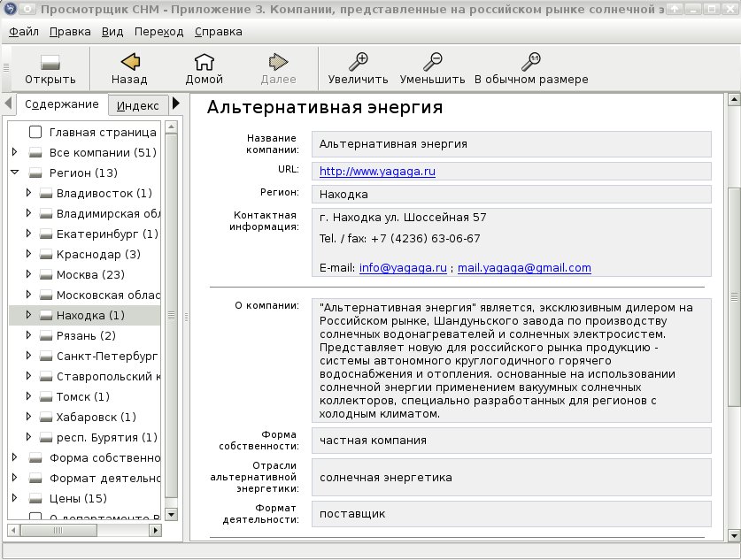Open the Переход menu
Screen dimensions: 741x560
(x=158, y=32)
